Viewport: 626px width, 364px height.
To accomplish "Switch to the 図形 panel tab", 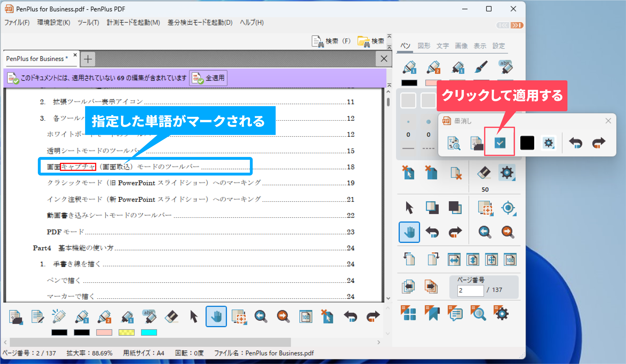I will pyautogui.click(x=424, y=46).
